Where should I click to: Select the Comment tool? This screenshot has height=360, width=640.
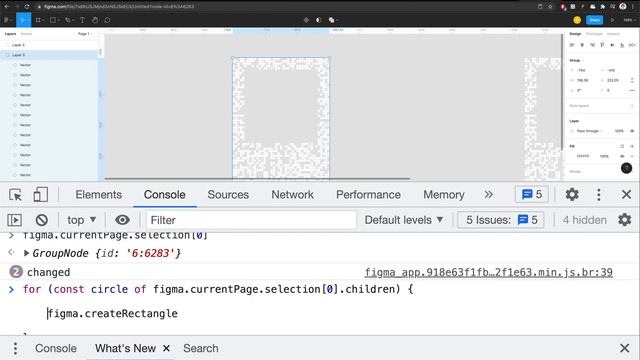click(107, 20)
